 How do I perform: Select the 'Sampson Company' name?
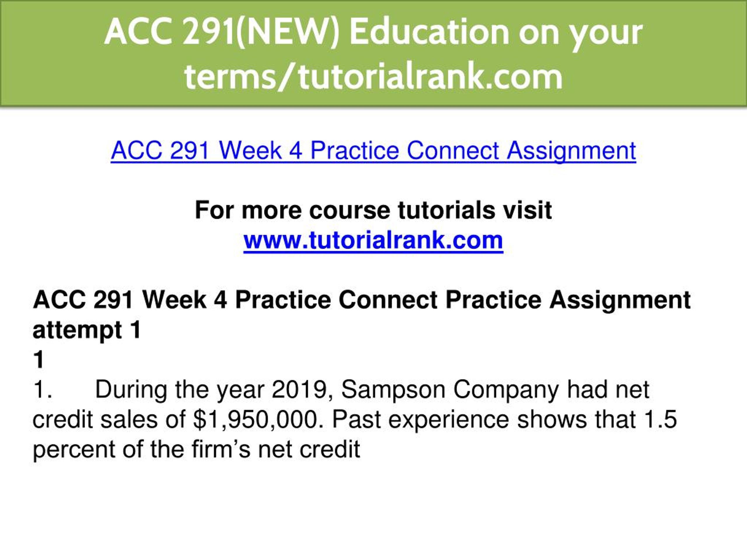click(x=449, y=390)
